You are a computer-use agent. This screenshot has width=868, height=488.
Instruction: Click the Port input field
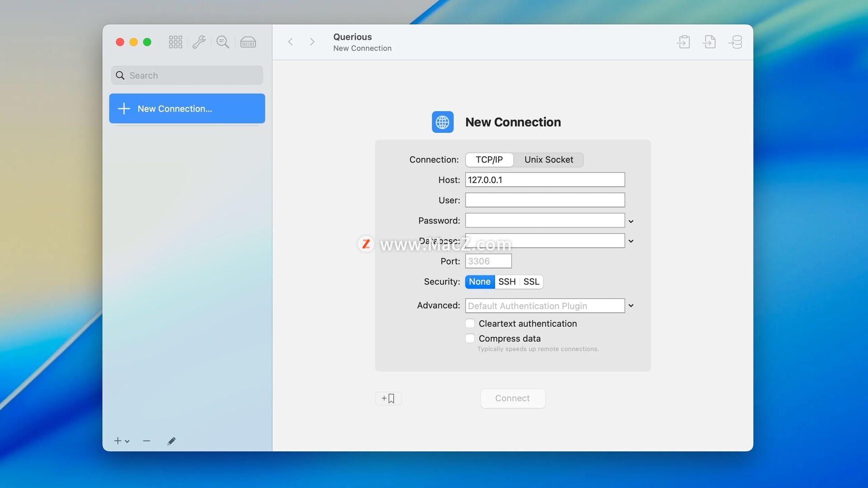pos(488,261)
